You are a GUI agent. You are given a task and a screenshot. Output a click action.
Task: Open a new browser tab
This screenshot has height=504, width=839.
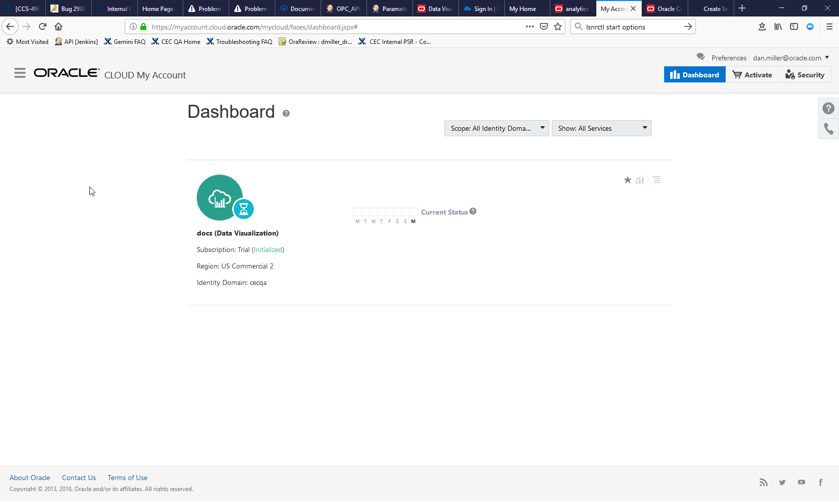pos(742,8)
